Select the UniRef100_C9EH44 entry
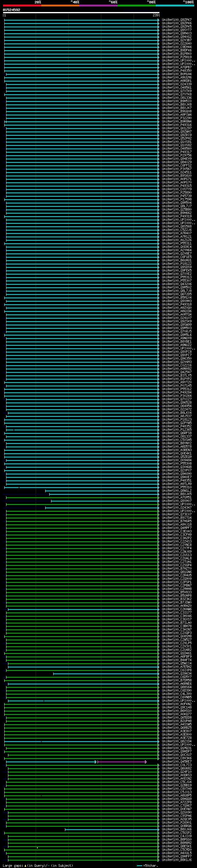Viewport: 197px width, 868px height. point(177,47)
